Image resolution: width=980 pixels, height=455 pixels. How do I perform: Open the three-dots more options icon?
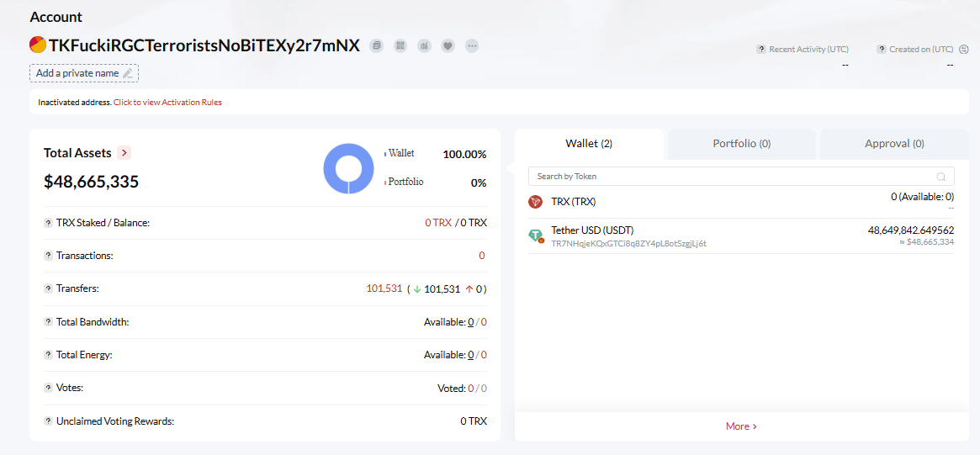[x=472, y=45]
